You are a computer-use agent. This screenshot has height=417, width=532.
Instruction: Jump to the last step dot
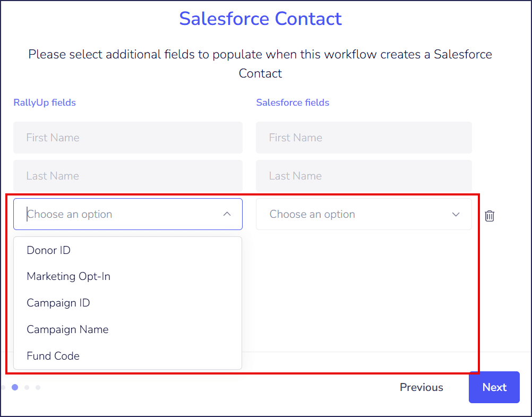[x=38, y=387]
